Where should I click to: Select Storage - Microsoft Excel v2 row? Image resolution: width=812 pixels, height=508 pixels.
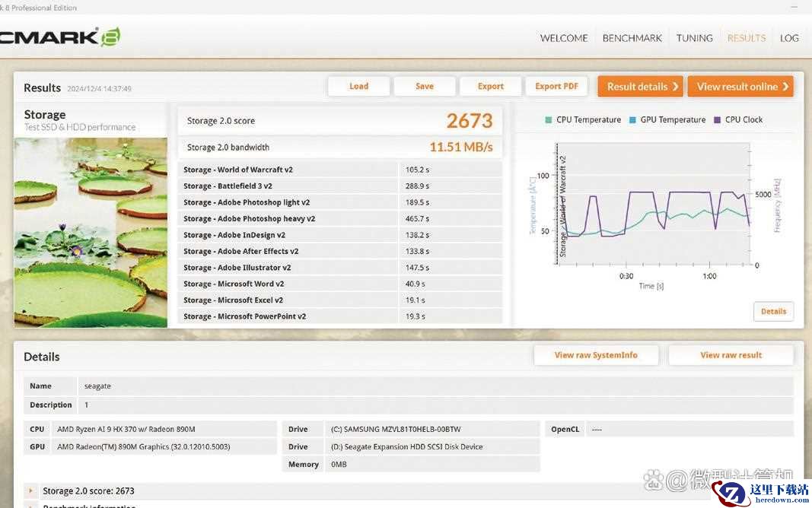point(339,300)
